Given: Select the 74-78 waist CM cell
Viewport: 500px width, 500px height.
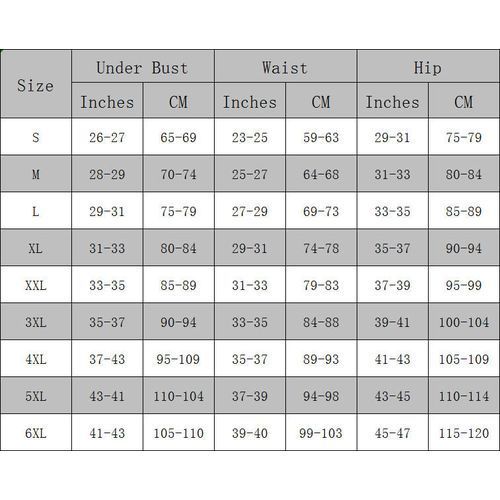Looking at the screenshot, I should pos(321,248).
